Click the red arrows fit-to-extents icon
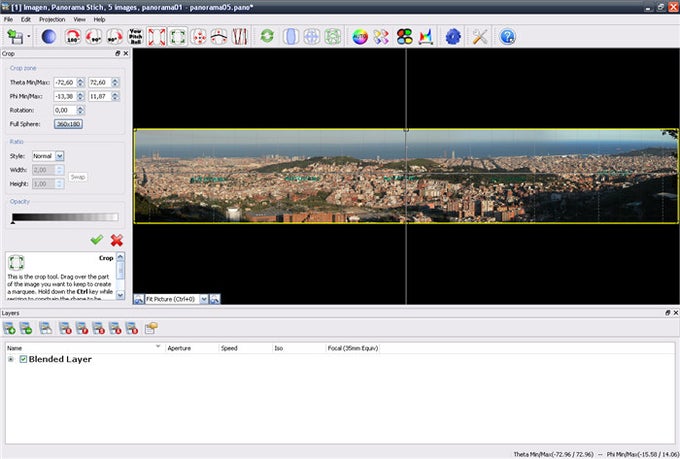The height and width of the screenshot is (459, 680). coord(157,36)
